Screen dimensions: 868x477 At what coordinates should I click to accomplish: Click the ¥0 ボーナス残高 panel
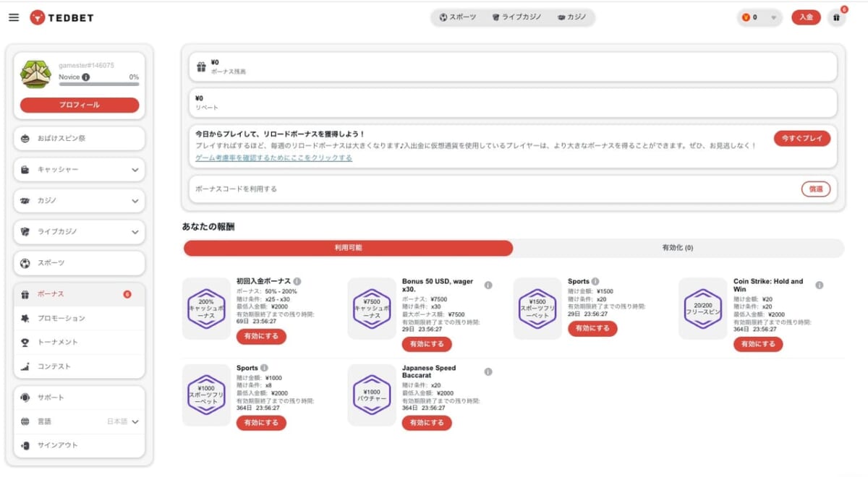click(513, 66)
